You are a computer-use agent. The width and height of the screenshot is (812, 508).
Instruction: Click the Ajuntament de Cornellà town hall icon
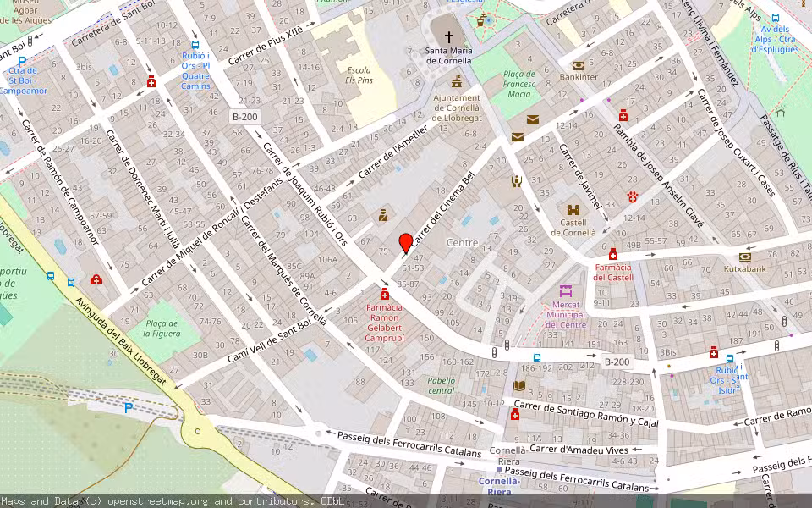point(456,82)
